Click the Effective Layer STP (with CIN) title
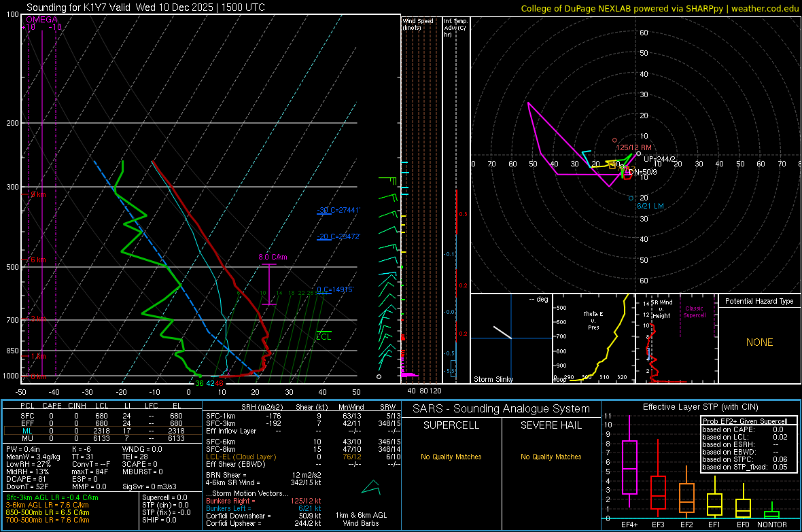Viewport: 802px width, 532px height. coord(700,407)
